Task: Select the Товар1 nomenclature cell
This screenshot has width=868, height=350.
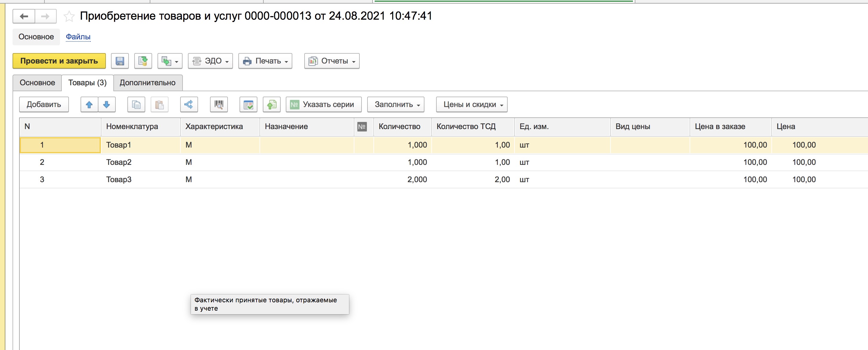Action: 140,145
